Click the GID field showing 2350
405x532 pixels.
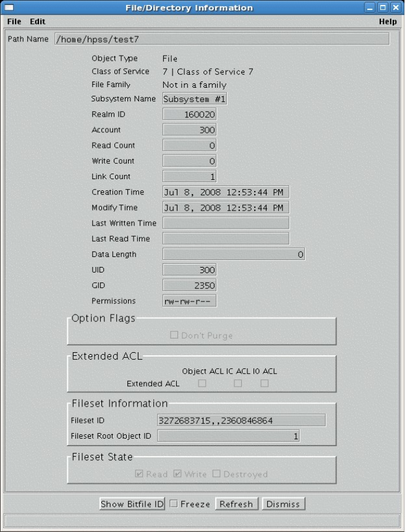point(189,285)
